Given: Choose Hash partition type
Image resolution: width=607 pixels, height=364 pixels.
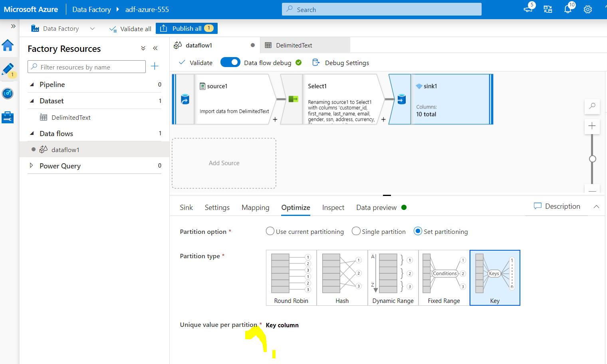Looking at the screenshot, I should (342, 278).
